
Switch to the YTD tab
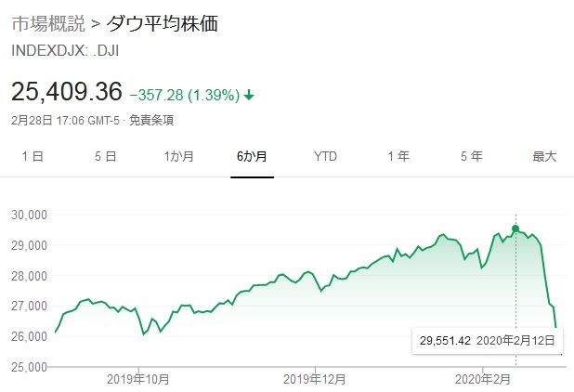click(325, 156)
